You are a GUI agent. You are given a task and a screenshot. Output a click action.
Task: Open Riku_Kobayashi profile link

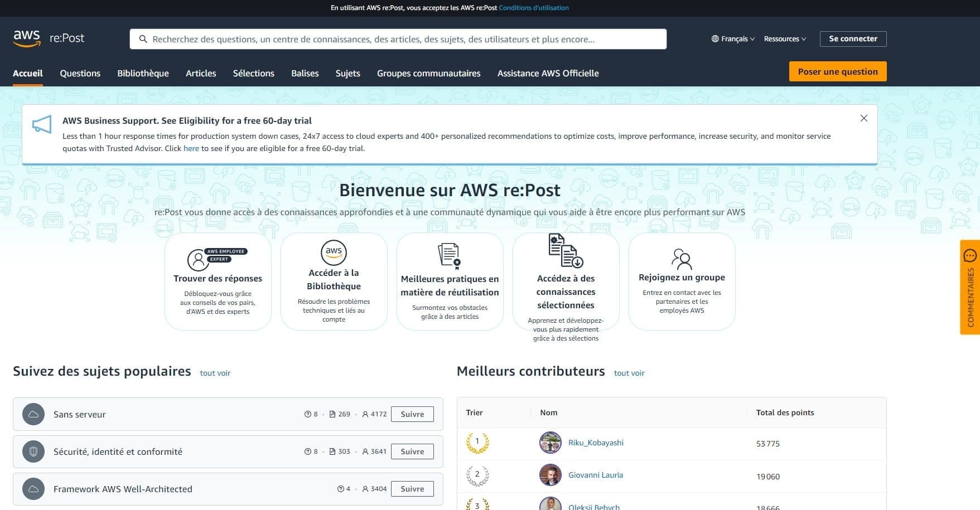596,443
